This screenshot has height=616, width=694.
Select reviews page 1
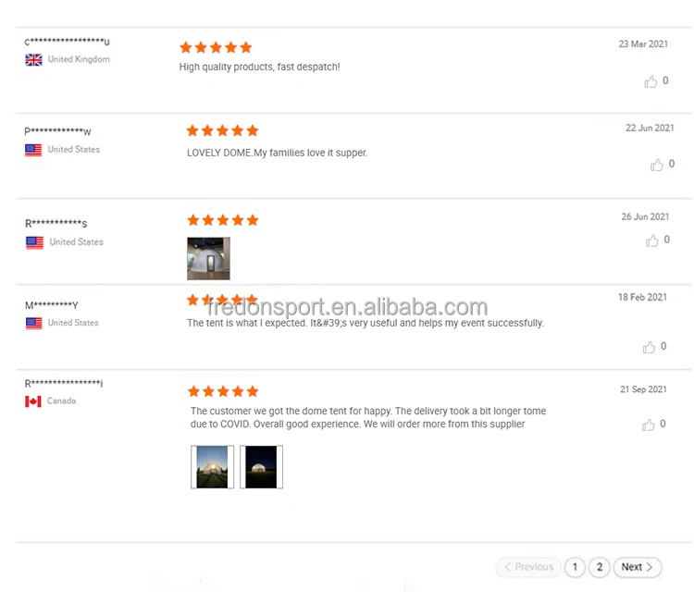[x=575, y=567]
